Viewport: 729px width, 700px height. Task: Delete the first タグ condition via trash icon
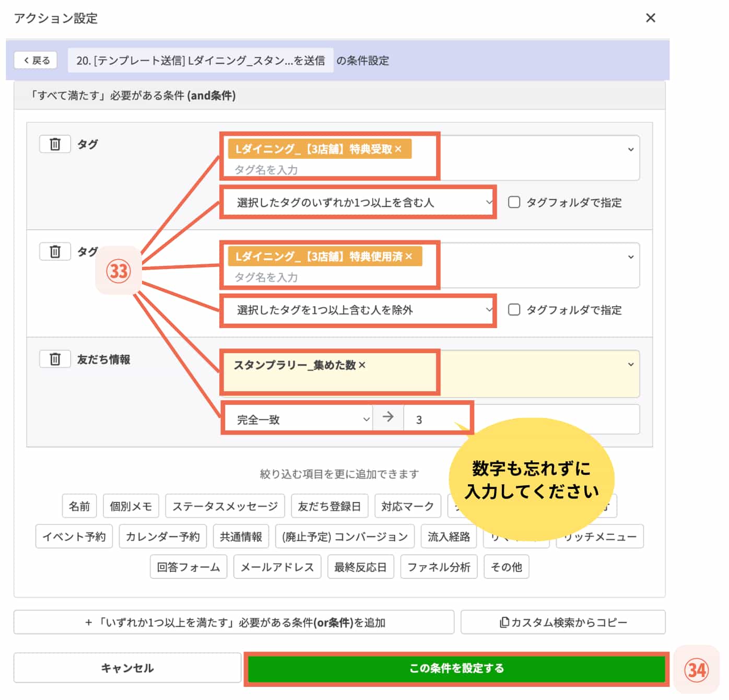point(54,144)
